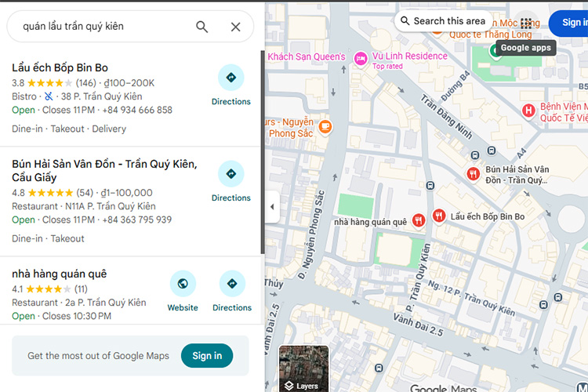Viewport: 588px width, 392px height.
Task: Click Lẩu ếch Bốp Bin Bo map pin
Action: (439, 216)
